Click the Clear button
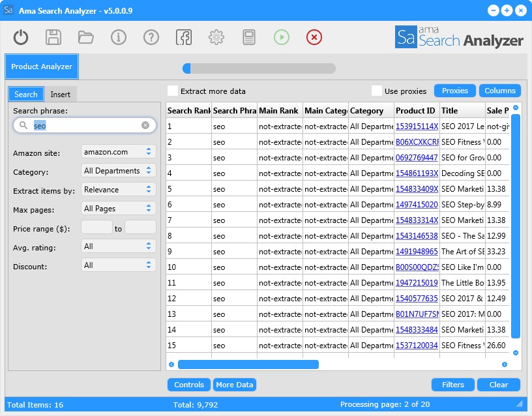 [x=498, y=385]
